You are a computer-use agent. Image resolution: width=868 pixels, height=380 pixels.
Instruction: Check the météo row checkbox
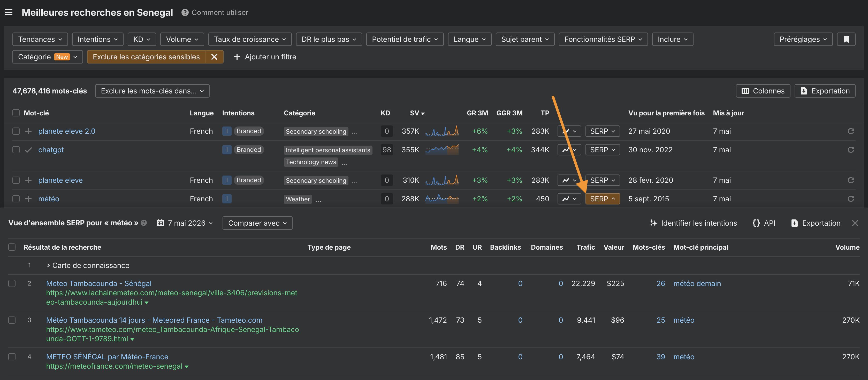tap(16, 199)
